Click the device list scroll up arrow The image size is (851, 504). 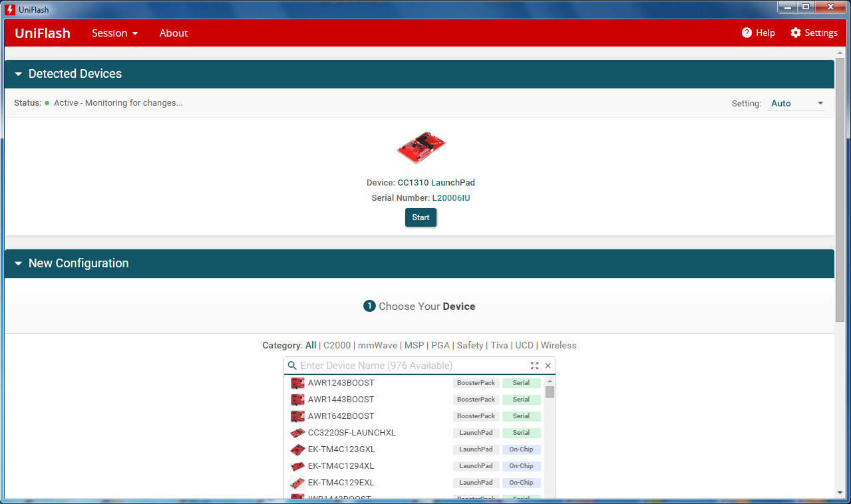tap(550, 381)
